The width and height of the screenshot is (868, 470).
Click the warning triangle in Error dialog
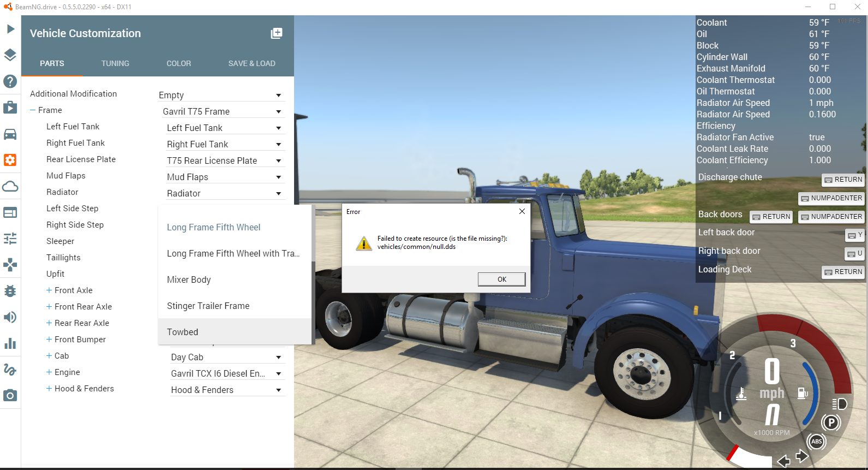pos(364,243)
